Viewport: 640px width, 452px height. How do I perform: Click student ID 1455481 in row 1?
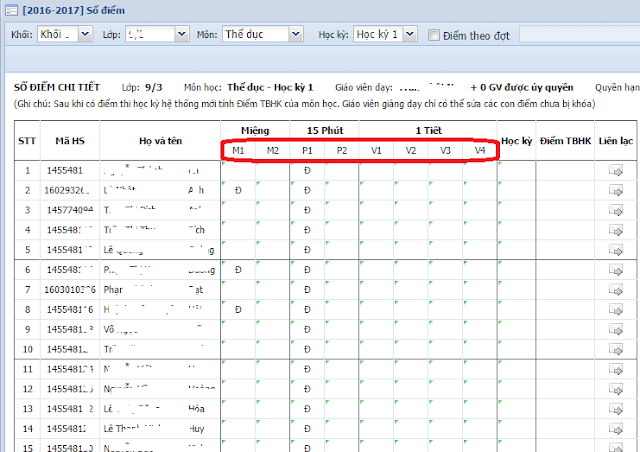(x=64, y=170)
